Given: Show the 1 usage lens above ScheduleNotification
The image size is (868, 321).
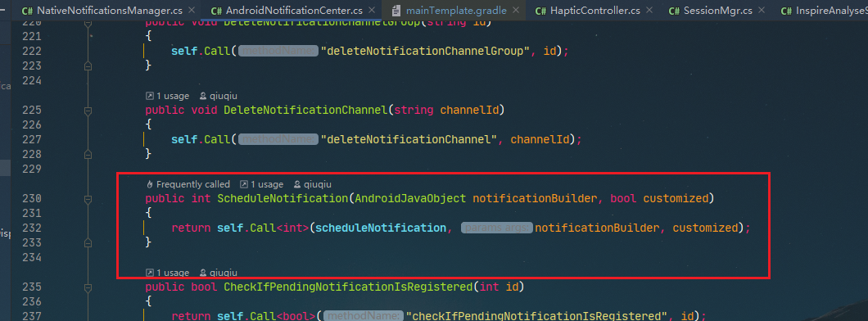Looking at the screenshot, I should coord(262,184).
